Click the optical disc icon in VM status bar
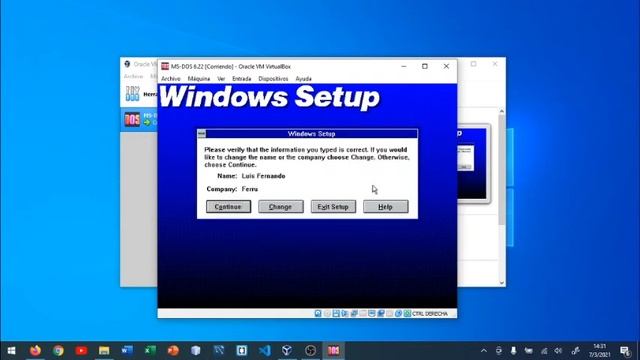This screenshot has height=360, width=640. tap(327, 313)
